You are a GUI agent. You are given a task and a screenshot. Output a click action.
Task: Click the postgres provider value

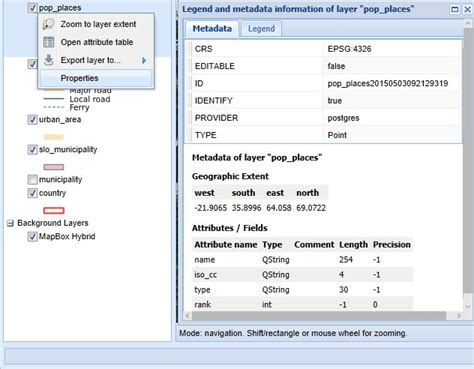pyautogui.click(x=343, y=118)
